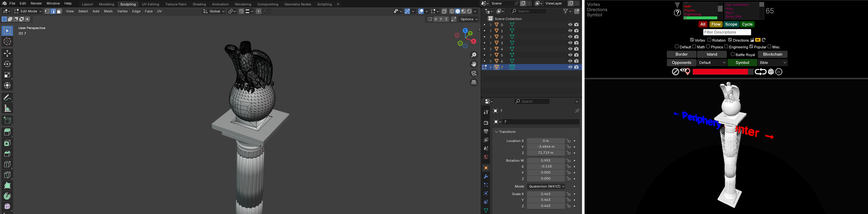Open the Modifiers wrench properties tab
The height and width of the screenshot is (214, 868).
pyautogui.click(x=486, y=177)
